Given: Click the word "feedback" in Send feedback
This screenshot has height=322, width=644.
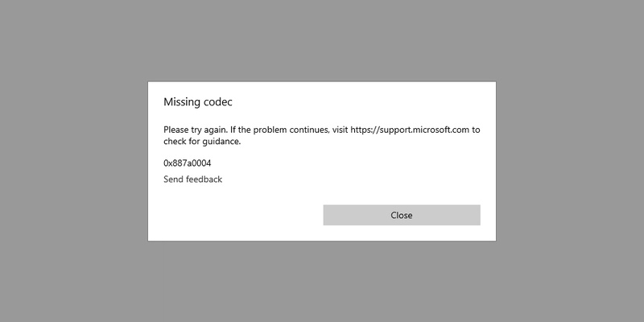Looking at the screenshot, I should click(x=204, y=179).
